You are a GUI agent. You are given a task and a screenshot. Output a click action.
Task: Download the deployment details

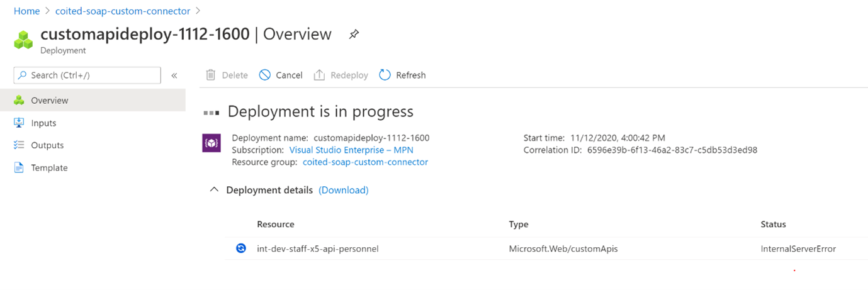(343, 190)
